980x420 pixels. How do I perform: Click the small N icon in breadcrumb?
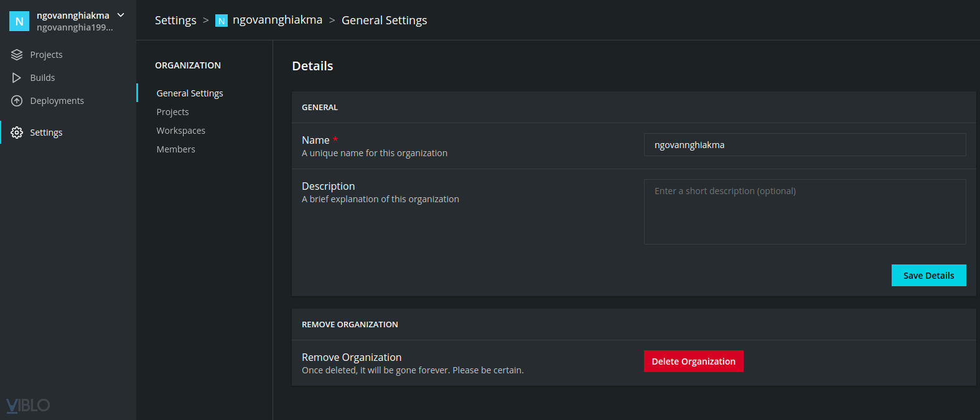coord(222,21)
